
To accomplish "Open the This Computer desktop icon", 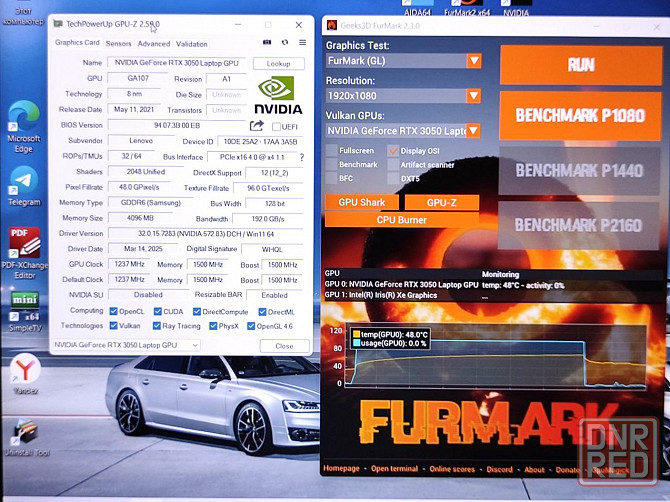I will point(23,15).
